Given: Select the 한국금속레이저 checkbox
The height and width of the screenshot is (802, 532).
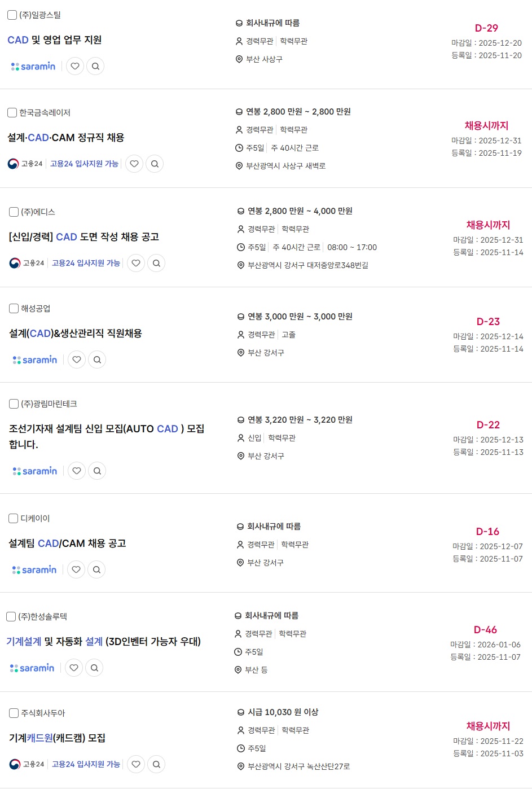Looking at the screenshot, I should click(12, 113).
